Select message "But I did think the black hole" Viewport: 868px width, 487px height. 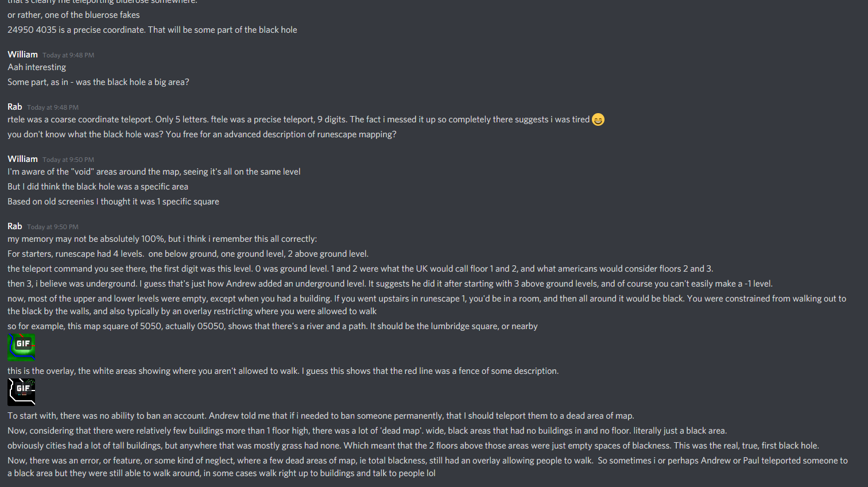(98, 187)
